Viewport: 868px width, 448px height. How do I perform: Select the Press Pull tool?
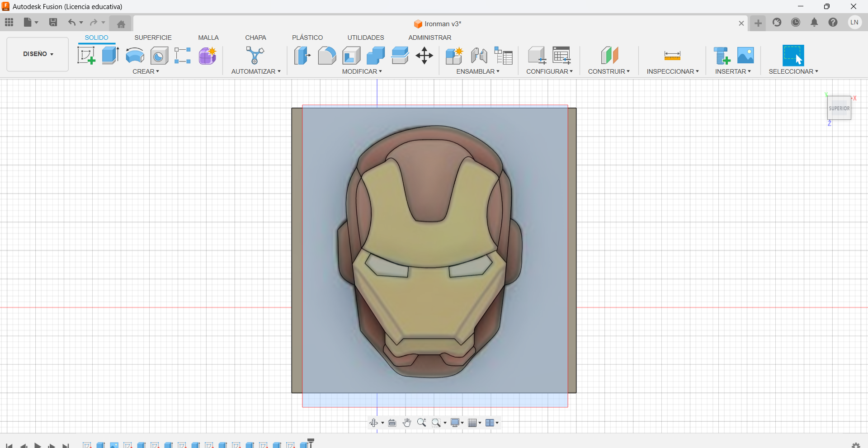tap(302, 56)
